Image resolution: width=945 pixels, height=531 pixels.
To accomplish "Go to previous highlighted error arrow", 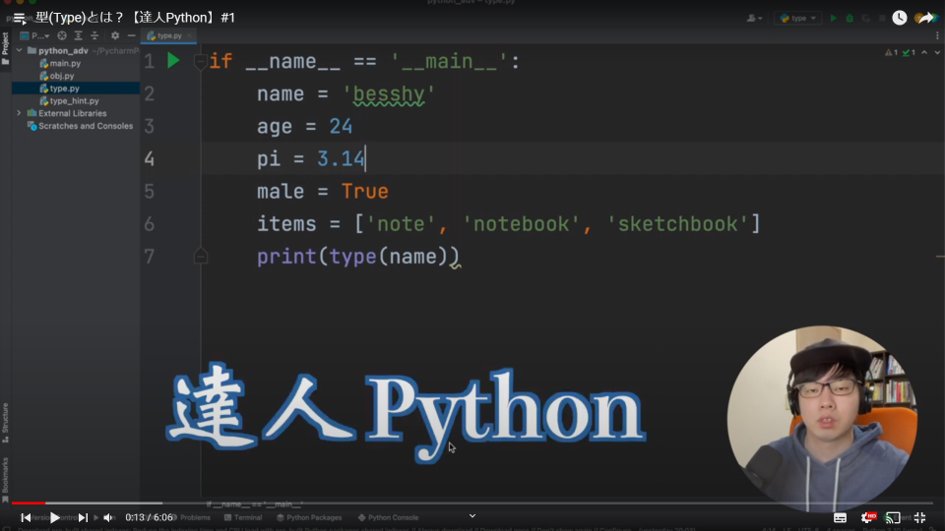I will [925, 53].
